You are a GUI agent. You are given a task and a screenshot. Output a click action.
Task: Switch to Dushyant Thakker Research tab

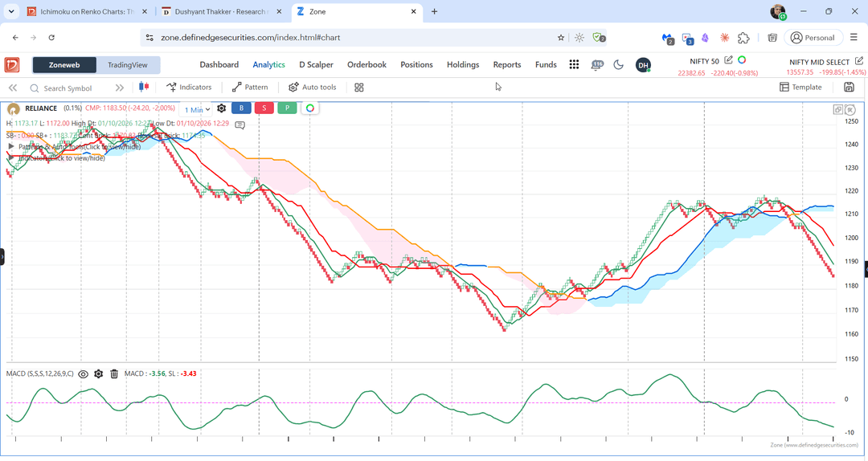coord(222,11)
